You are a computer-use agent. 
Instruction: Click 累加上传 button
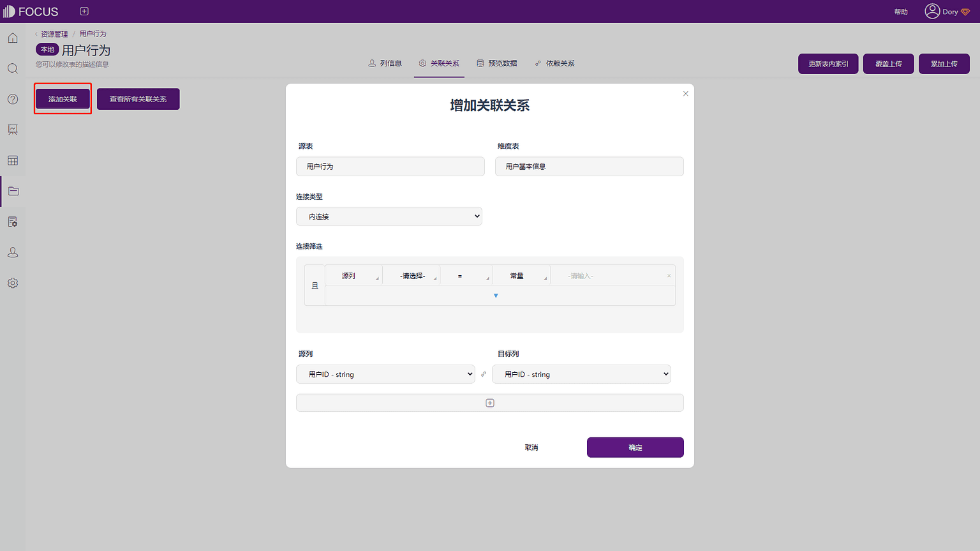click(x=944, y=64)
